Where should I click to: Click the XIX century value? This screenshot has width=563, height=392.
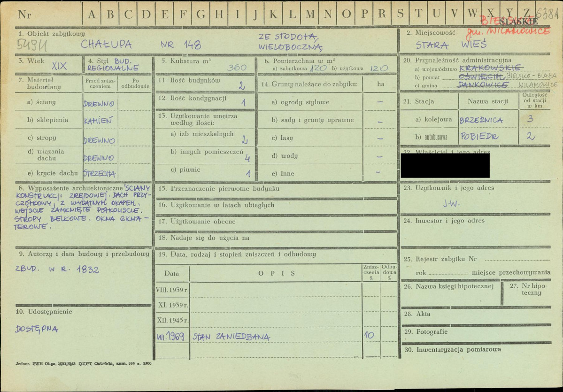click(x=59, y=67)
